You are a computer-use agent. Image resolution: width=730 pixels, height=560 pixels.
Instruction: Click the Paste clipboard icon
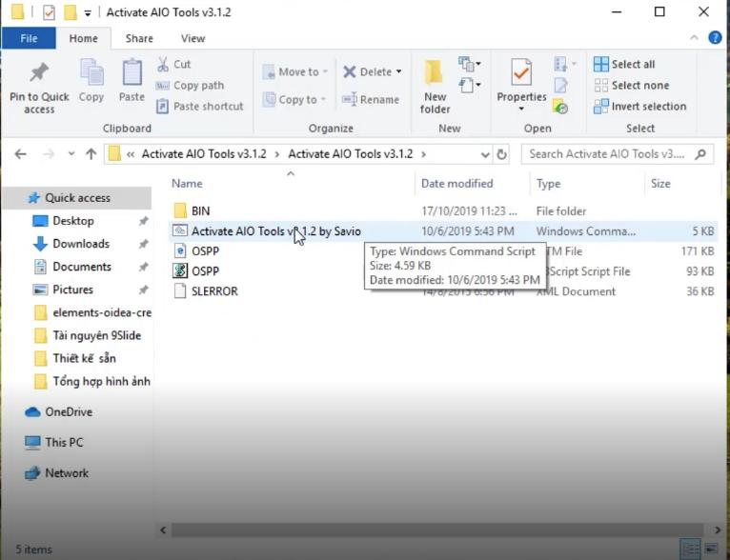132,81
